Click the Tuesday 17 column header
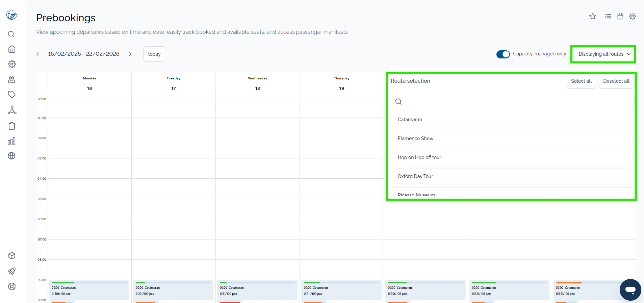Viewport: 644px width, 303px height. [x=174, y=83]
